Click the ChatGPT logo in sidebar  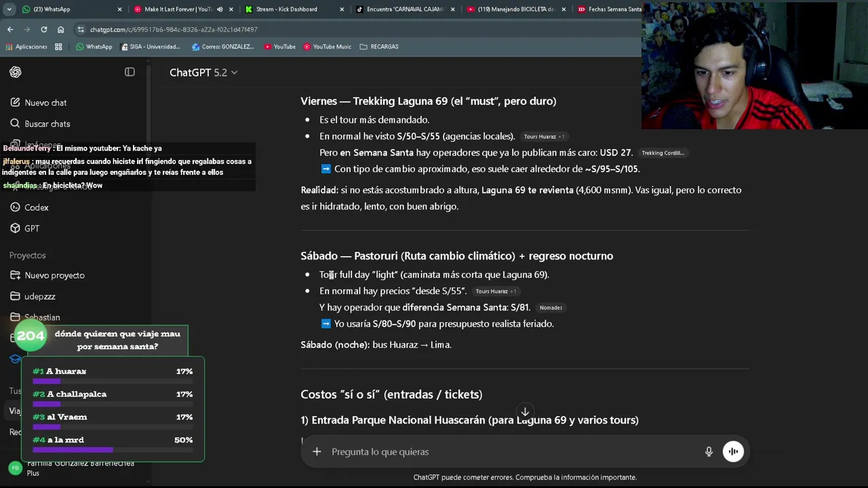click(16, 73)
